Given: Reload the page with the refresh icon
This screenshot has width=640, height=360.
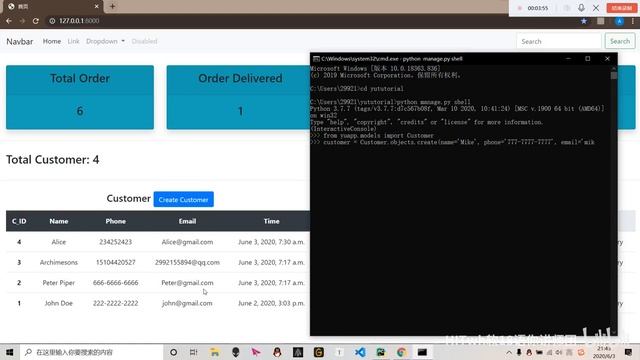Looking at the screenshot, I should (36, 21).
